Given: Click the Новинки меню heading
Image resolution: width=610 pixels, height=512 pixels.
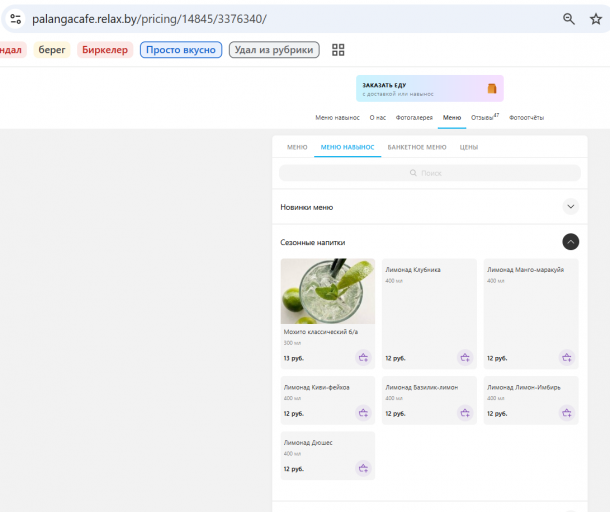Looking at the screenshot, I should click(x=307, y=207).
